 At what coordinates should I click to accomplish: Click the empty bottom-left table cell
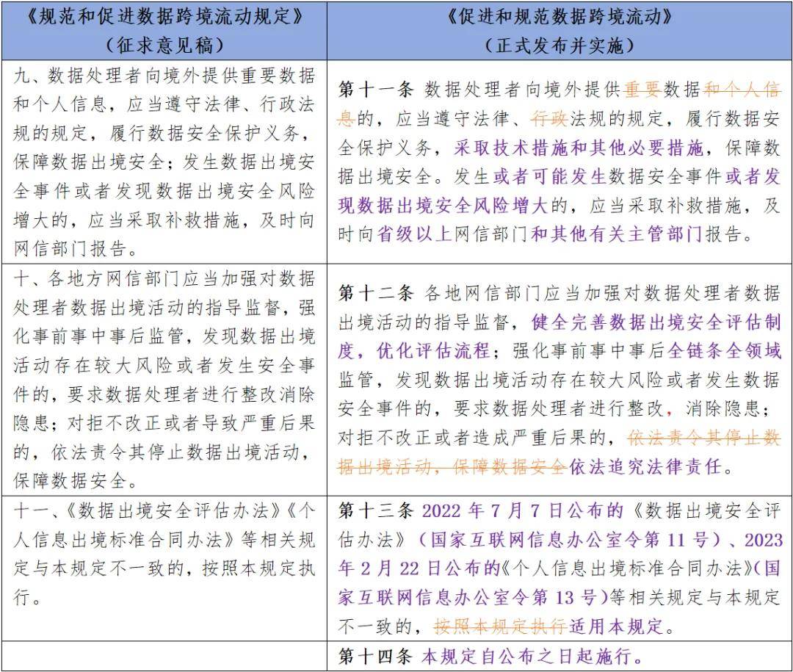[164, 656]
